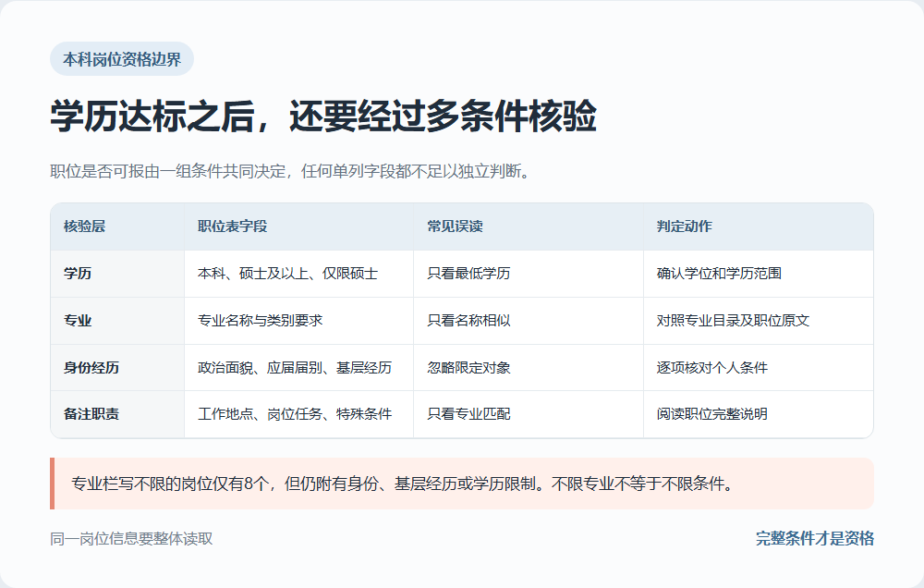This screenshot has width=924, height=588.
Task: Click the pink note about 专业栏写不限的岗位
Action: coord(462,484)
